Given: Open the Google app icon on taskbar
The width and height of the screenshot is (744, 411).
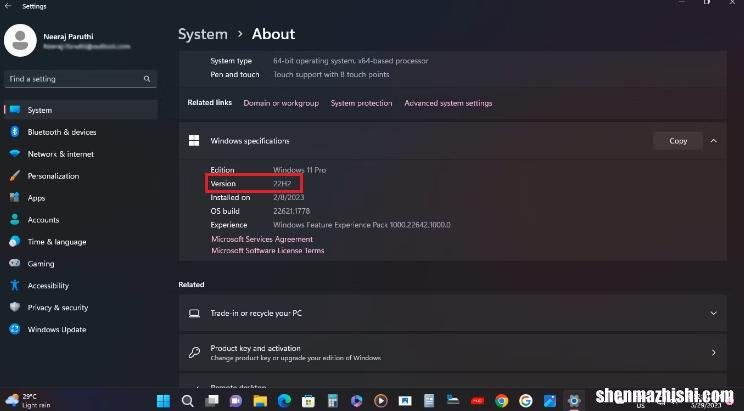Looking at the screenshot, I should [x=526, y=401].
